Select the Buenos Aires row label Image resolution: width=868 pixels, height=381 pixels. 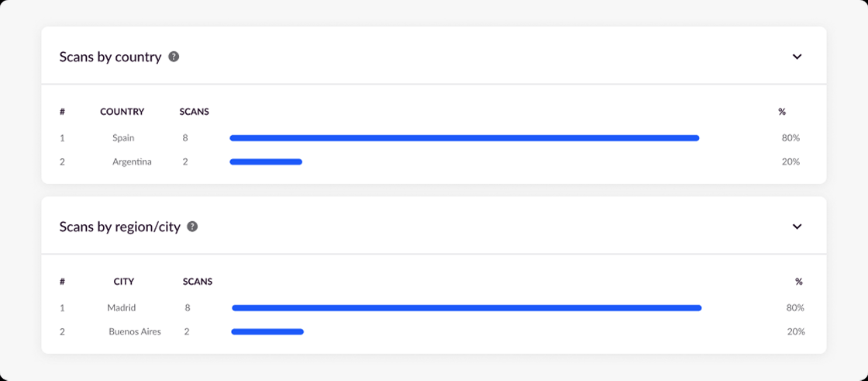[x=135, y=331]
